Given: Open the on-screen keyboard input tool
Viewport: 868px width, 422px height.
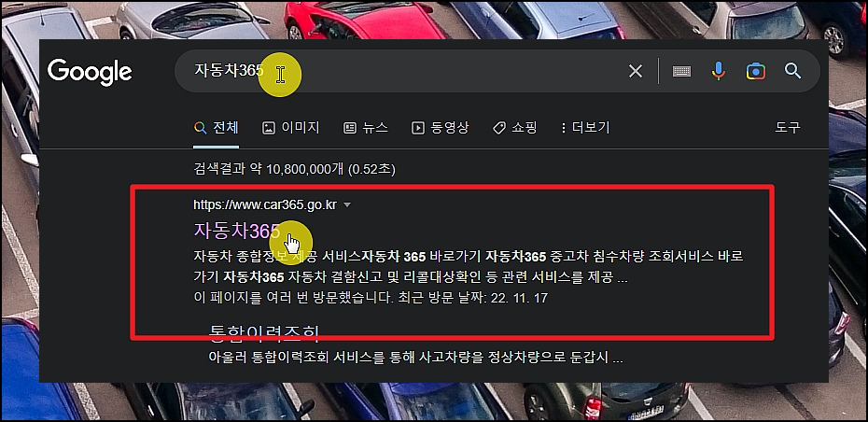Looking at the screenshot, I should [x=681, y=71].
